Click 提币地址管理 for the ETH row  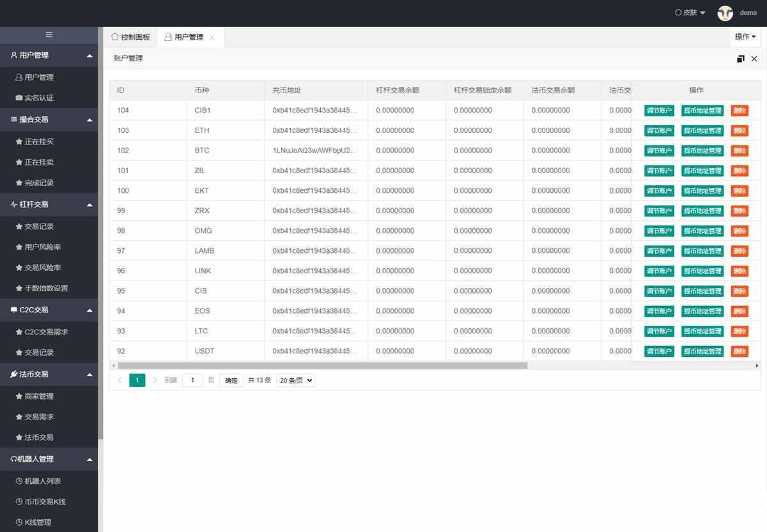coord(702,130)
